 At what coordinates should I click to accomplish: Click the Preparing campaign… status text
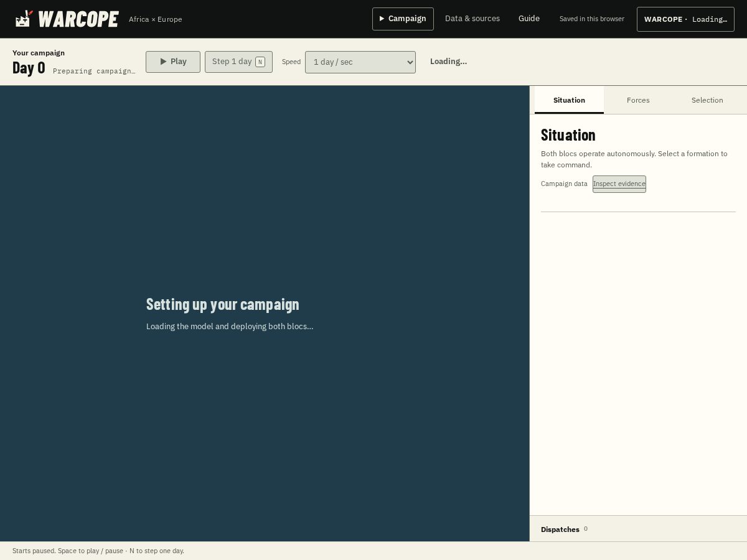pyautogui.click(x=94, y=71)
